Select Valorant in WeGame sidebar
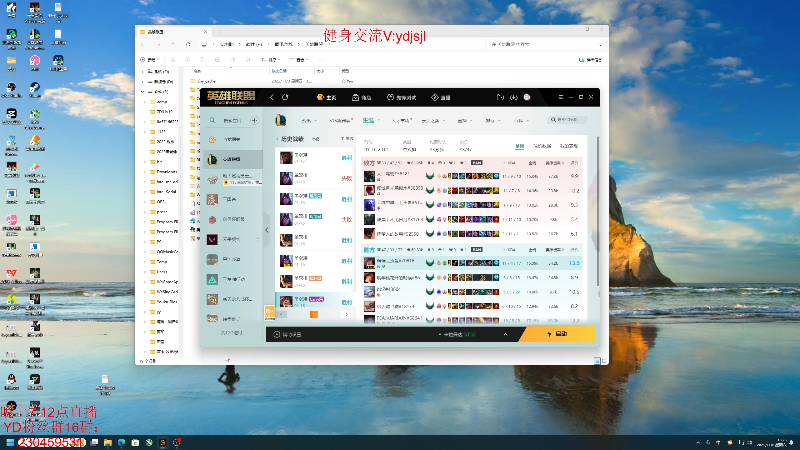 point(230,239)
